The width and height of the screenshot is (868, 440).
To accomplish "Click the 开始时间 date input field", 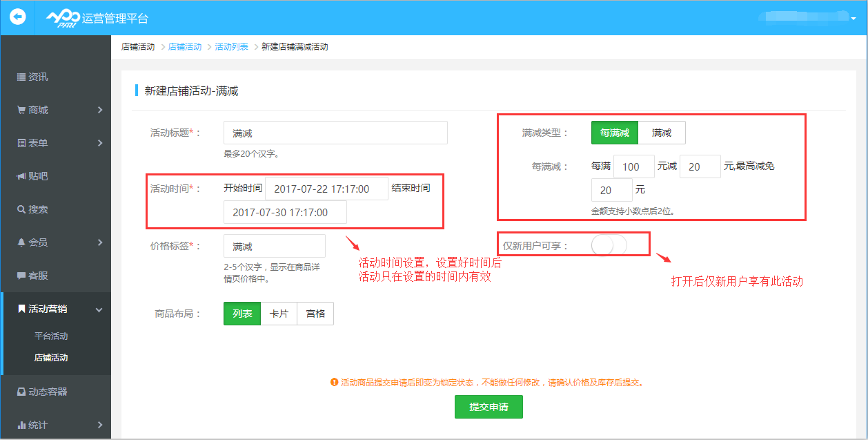I will (326, 188).
